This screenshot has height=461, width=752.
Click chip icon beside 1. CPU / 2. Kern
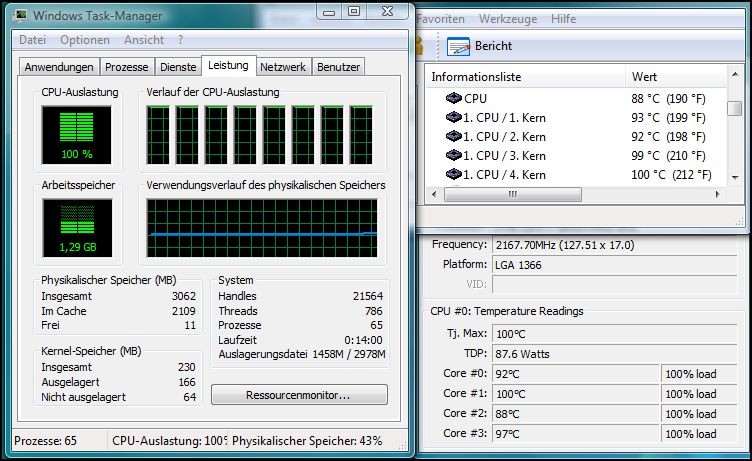tap(453, 136)
